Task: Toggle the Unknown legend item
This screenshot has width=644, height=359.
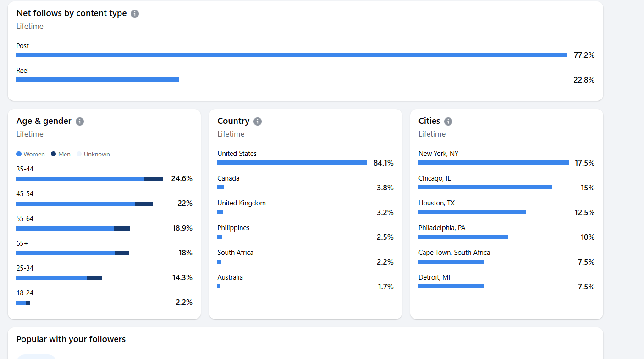Action: [x=93, y=155]
